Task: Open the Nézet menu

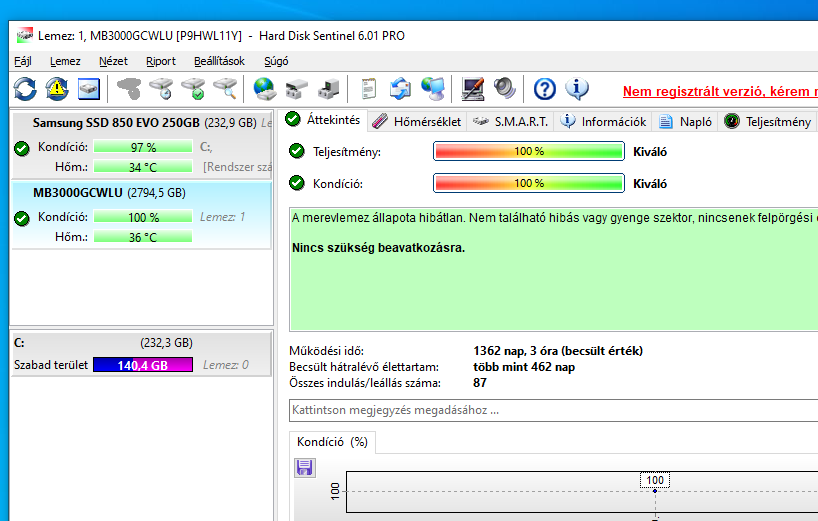Action: tap(113, 61)
